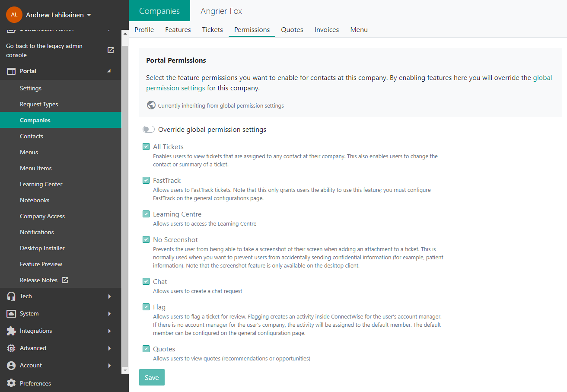This screenshot has width=567, height=392.
Task: Click the sidebar scrollbar down arrow
Action: 125,371
